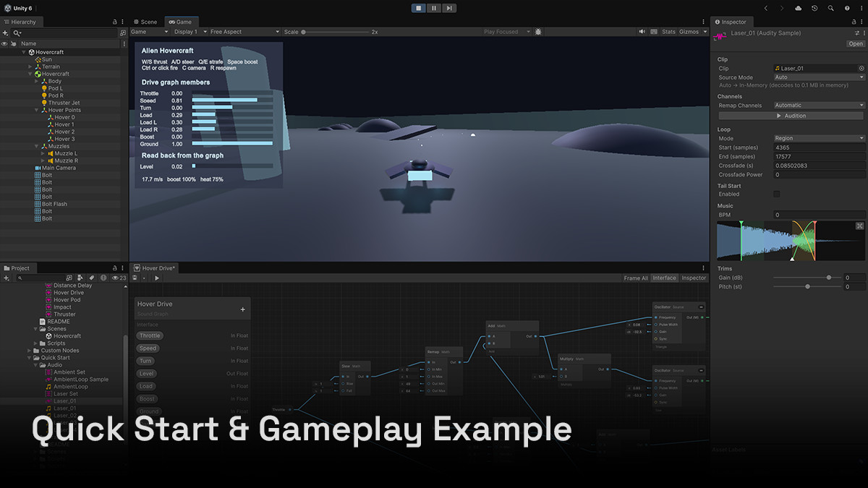Adjust the Pitch (st) slider
868x488 pixels.
pos(807,286)
